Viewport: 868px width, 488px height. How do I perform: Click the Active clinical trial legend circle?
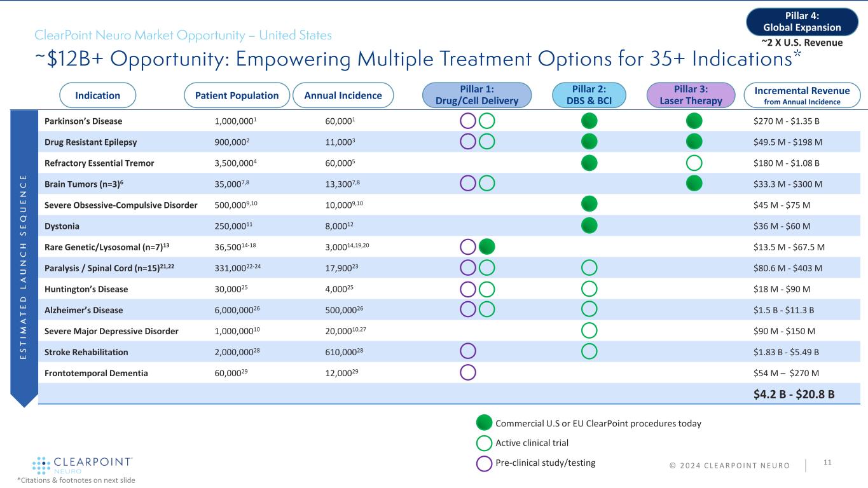click(x=485, y=443)
